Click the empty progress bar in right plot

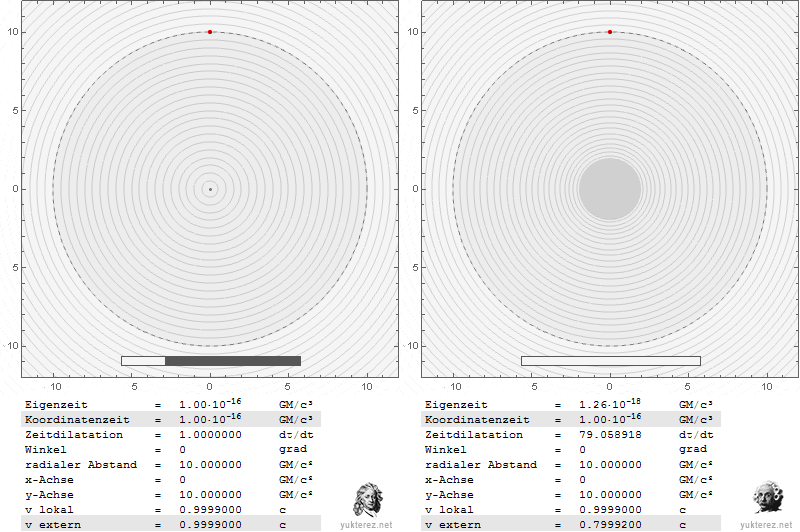[x=610, y=361]
